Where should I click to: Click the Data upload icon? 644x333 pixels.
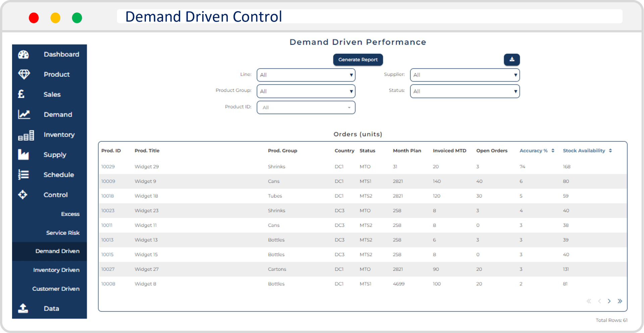click(23, 308)
